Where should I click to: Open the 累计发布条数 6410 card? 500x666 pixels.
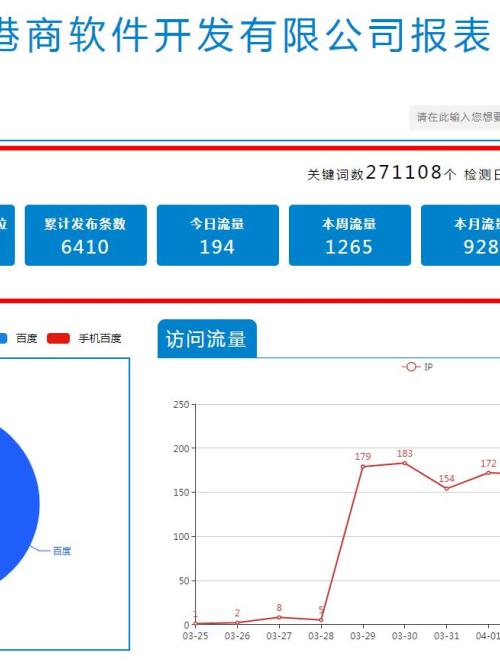tap(86, 235)
